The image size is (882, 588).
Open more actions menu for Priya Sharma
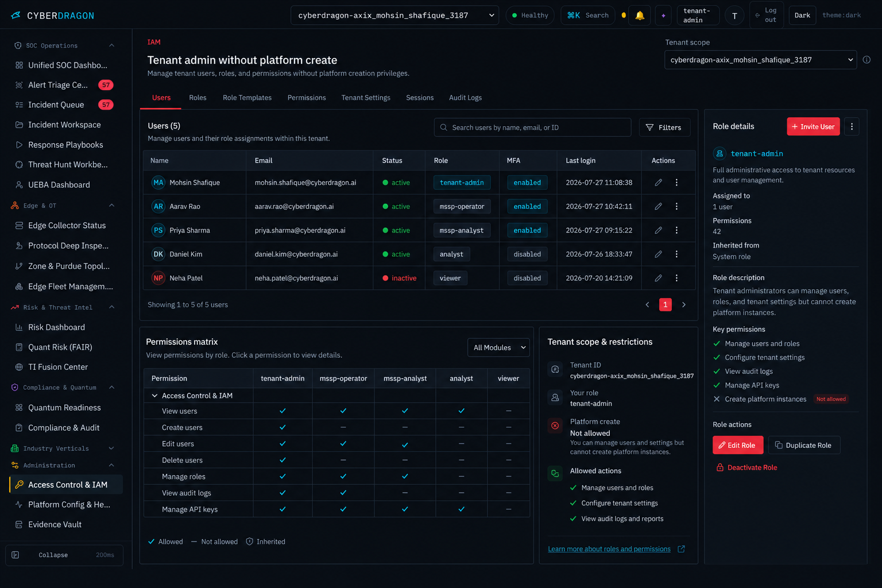pos(676,230)
